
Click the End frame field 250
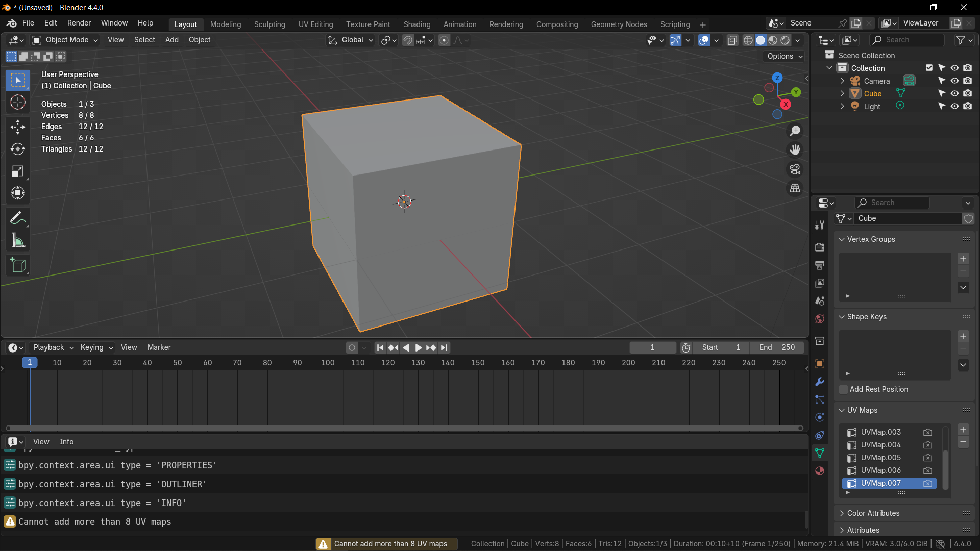pyautogui.click(x=777, y=347)
